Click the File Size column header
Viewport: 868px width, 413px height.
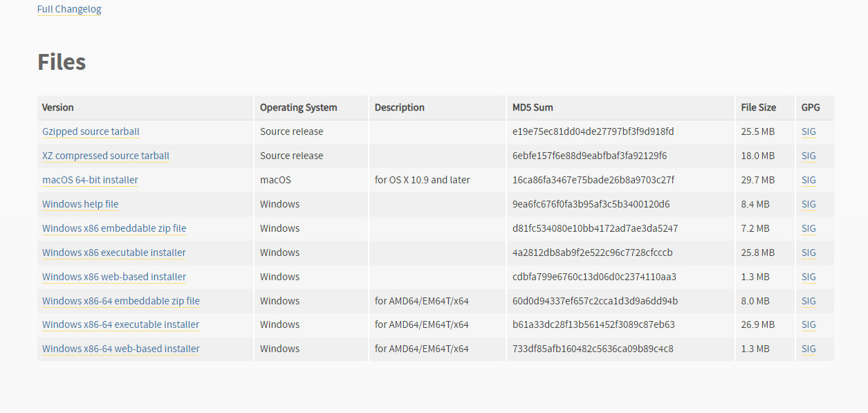[x=758, y=107]
